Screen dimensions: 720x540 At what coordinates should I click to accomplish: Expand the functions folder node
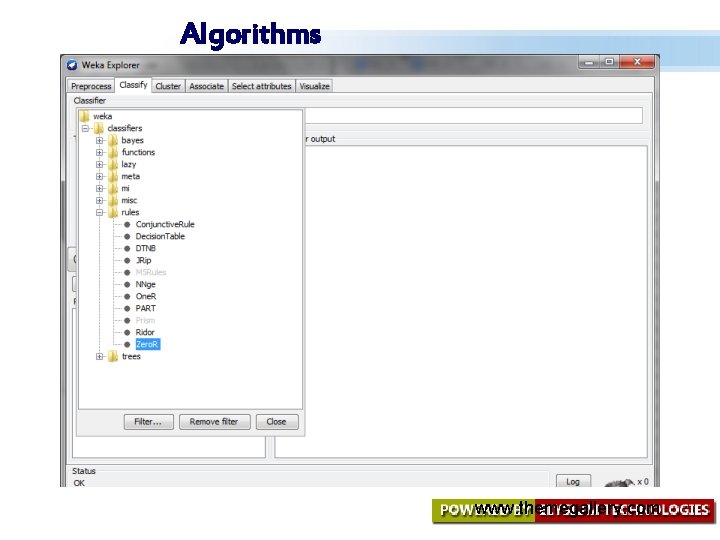[100, 152]
